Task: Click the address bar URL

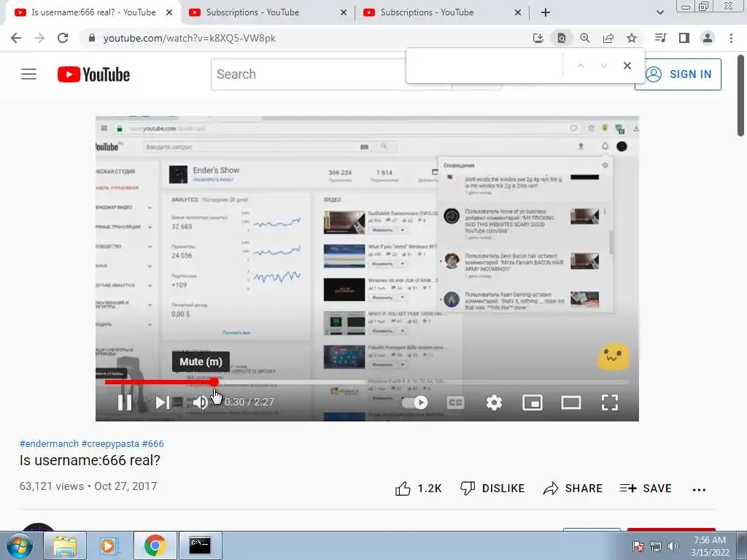Action: (x=190, y=38)
